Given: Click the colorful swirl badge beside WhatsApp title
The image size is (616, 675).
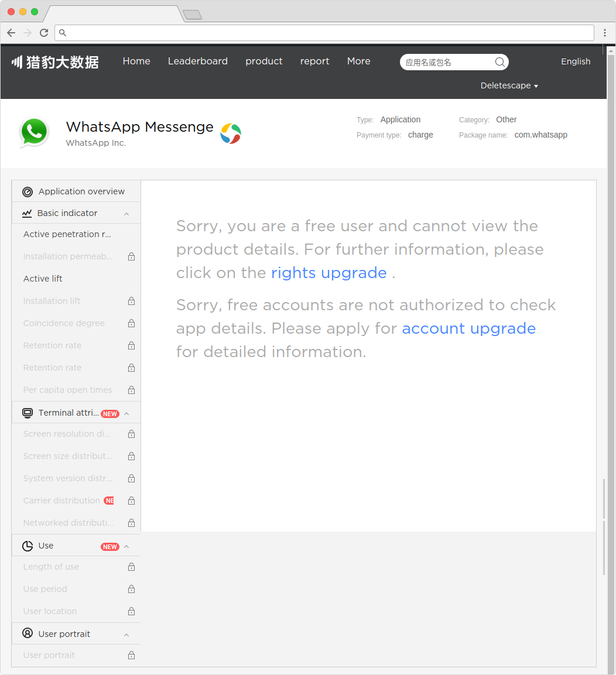Looking at the screenshot, I should point(231,133).
